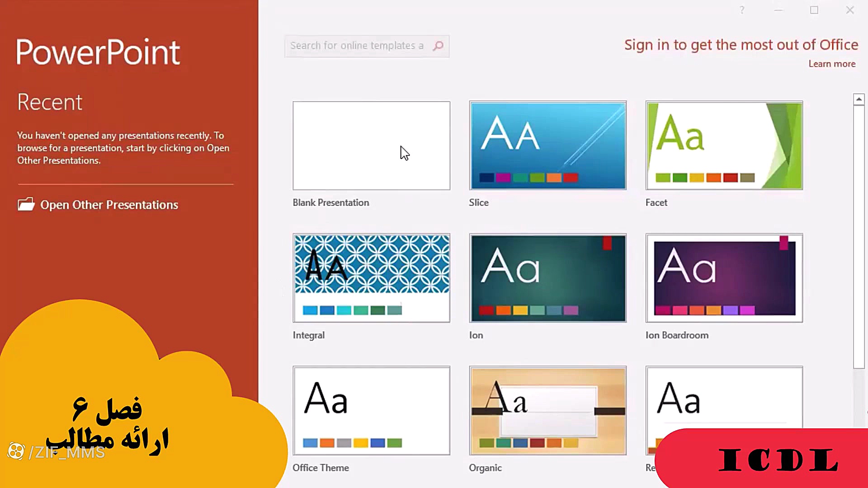Pick the Integral theme thumbnail
Screen dimensions: 868x488
click(x=371, y=278)
